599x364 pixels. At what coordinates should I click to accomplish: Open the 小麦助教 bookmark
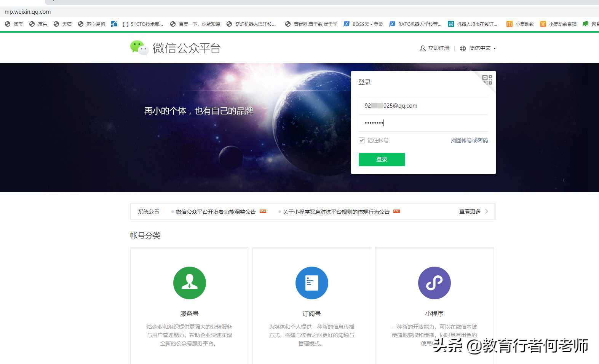pos(520,24)
